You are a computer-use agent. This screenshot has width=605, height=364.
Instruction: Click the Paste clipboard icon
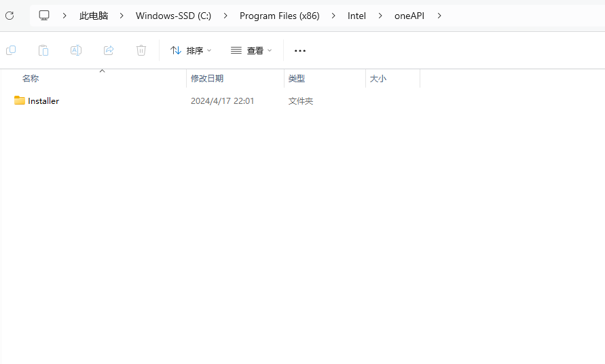pyautogui.click(x=43, y=50)
